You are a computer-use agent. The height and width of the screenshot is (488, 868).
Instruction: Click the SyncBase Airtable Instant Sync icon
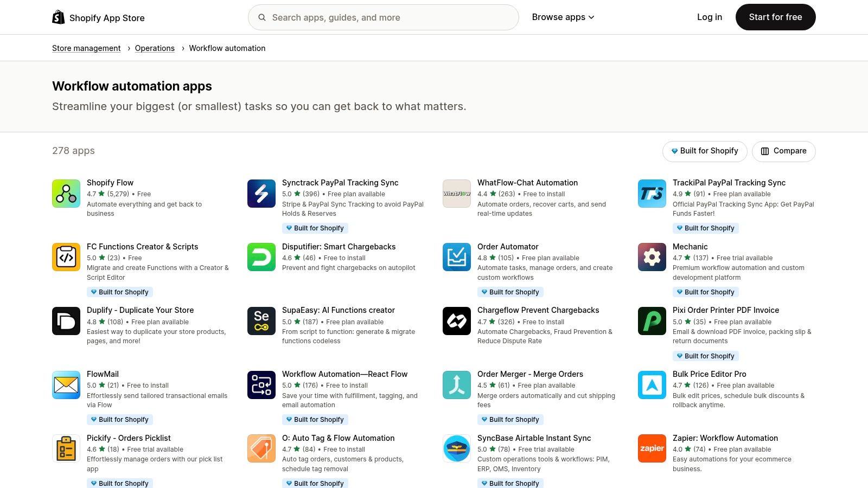[x=456, y=448]
